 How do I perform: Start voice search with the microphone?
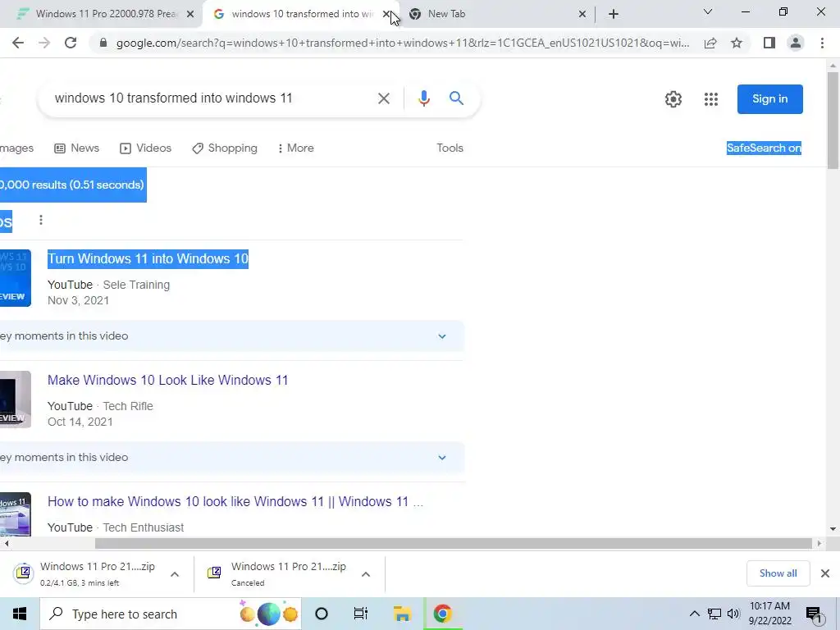pos(424,98)
